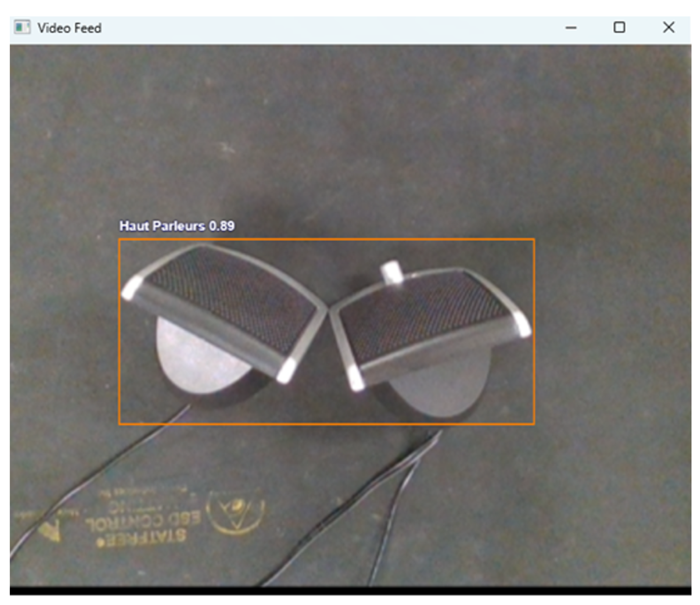Click the black bar below video
700x605 pixels.
click(350, 591)
